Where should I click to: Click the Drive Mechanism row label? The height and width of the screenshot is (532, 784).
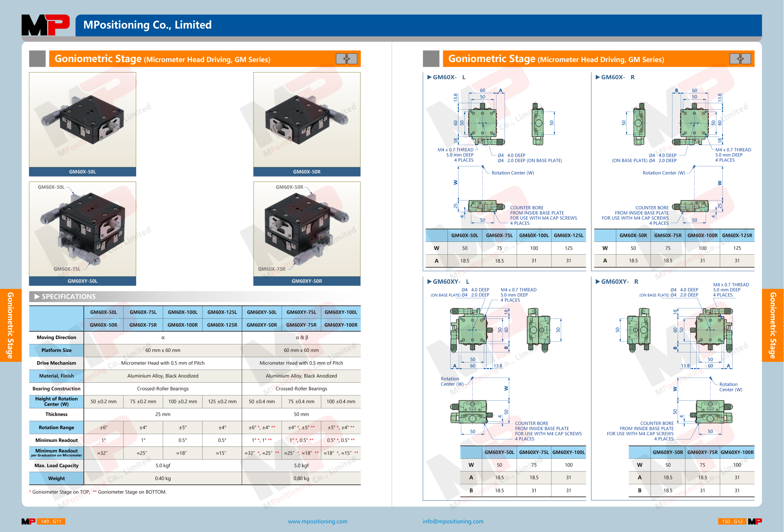click(56, 363)
